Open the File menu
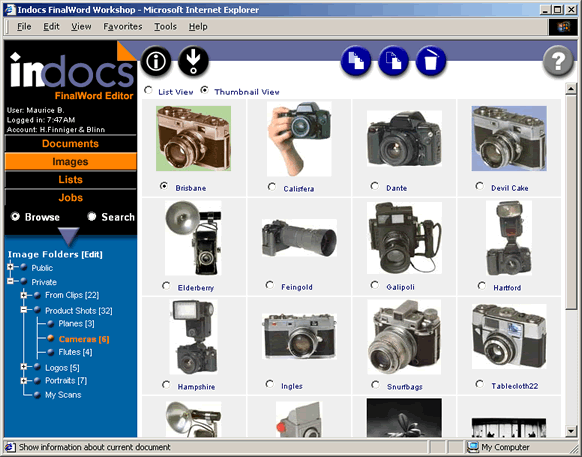The width and height of the screenshot is (582, 457). point(24,27)
